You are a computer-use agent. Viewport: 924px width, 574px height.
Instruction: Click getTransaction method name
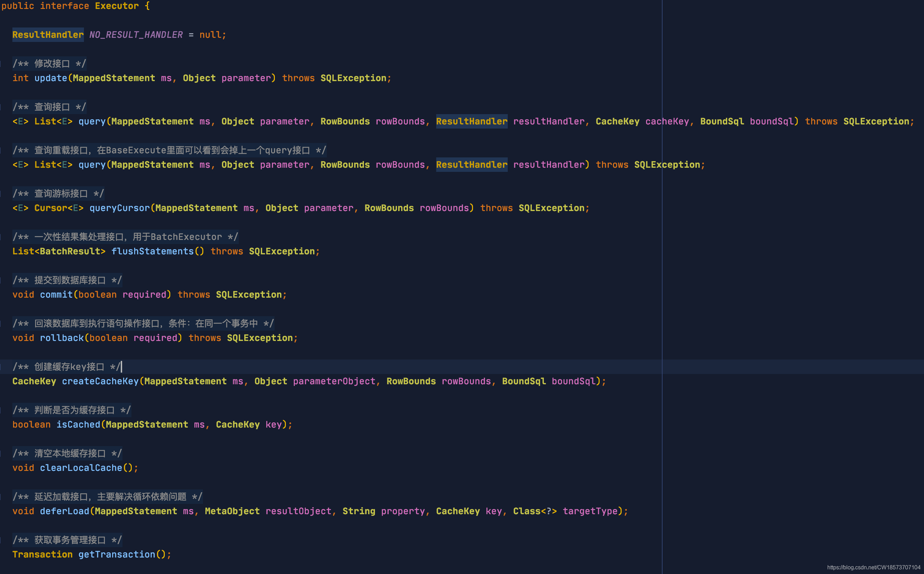tap(117, 554)
